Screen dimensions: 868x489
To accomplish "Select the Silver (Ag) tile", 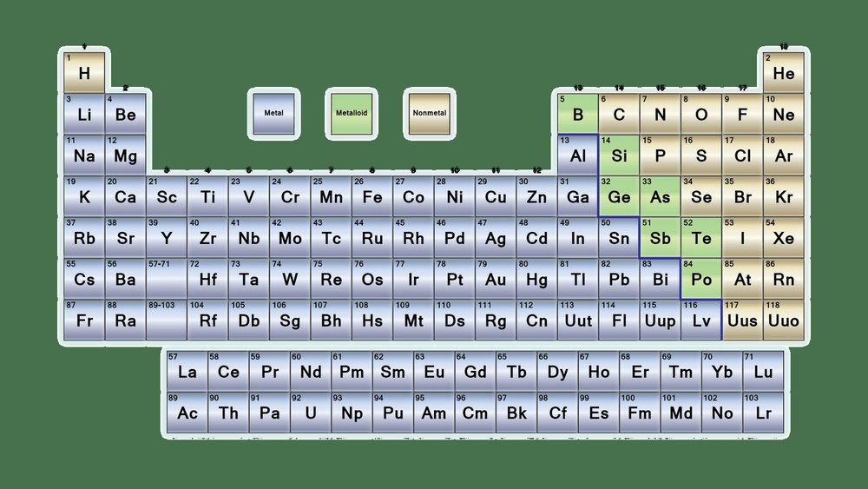I will (x=496, y=237).
